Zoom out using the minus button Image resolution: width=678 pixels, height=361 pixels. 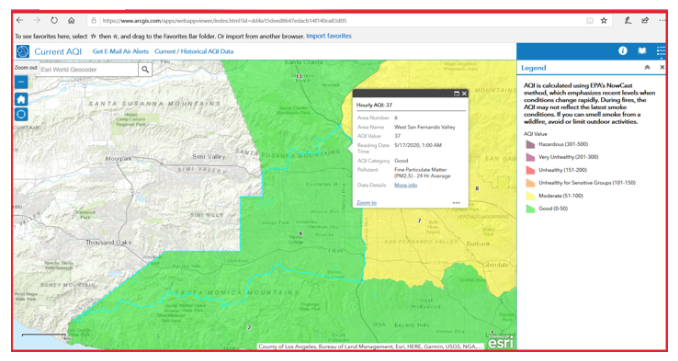tap(21, 82)
